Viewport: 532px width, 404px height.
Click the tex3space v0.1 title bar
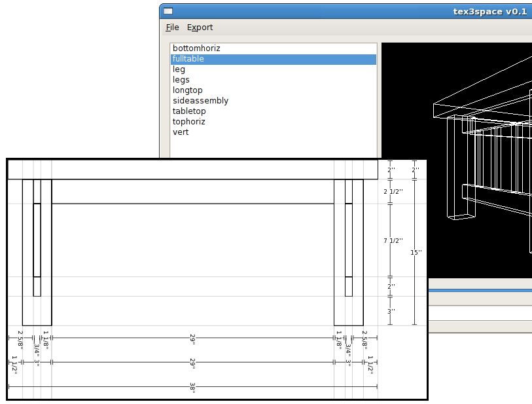tap(393, 11)
